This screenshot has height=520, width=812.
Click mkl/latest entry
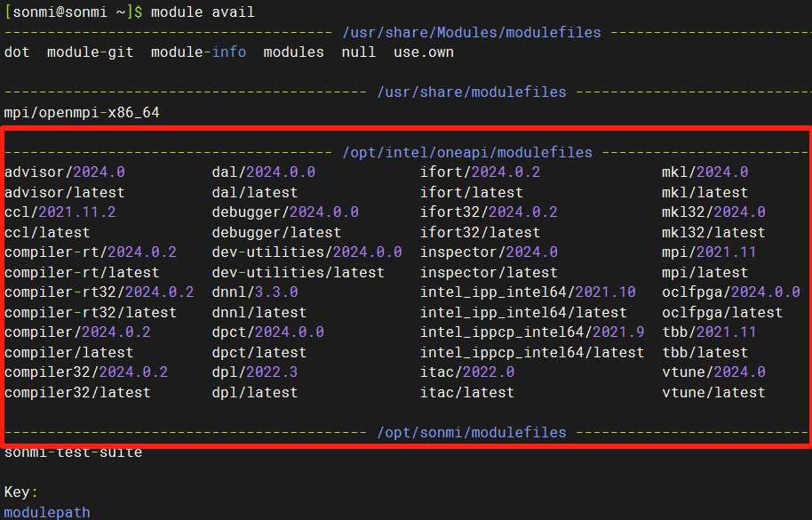tap(705, 193)
